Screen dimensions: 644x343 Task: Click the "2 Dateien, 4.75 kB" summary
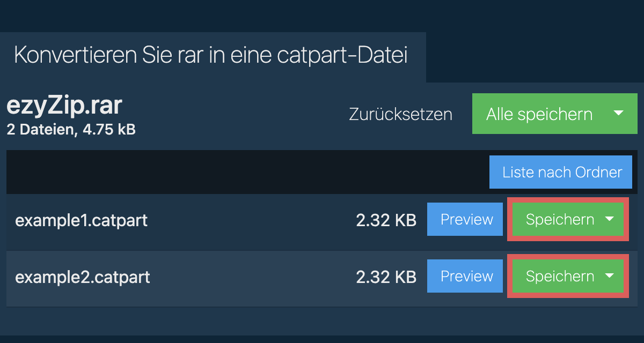[71, 130]
